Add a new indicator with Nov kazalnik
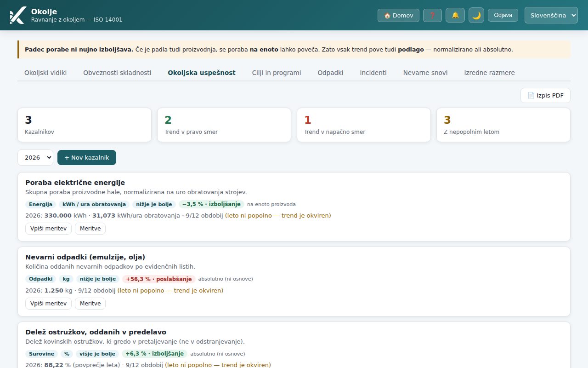 [x=87, y=157]
